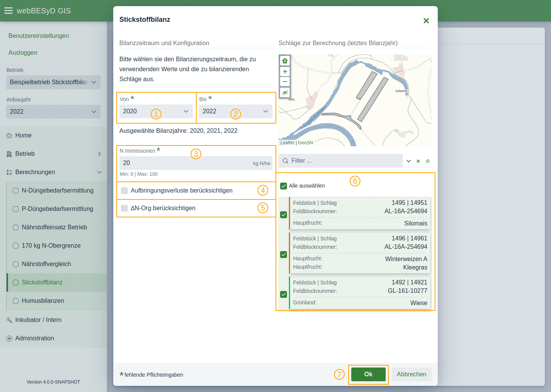Click the Inkubator / Intern sparkle icon

click(x=9, y=320)
